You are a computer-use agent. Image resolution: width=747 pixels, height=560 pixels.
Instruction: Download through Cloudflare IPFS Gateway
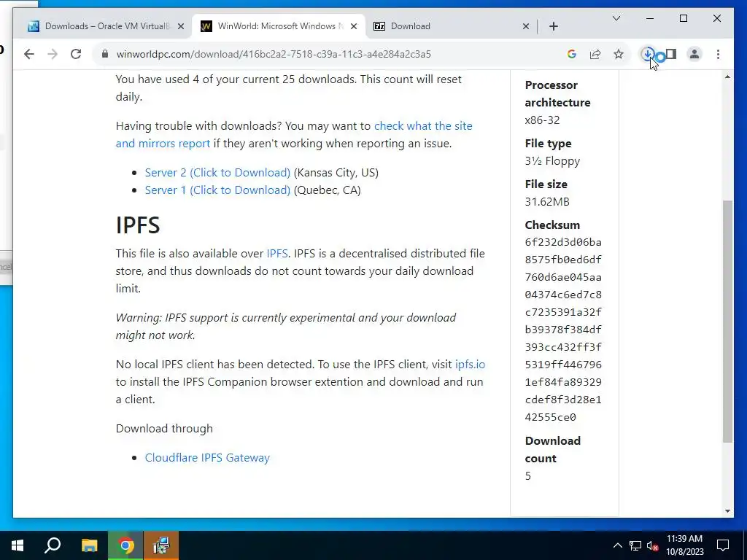207,458
